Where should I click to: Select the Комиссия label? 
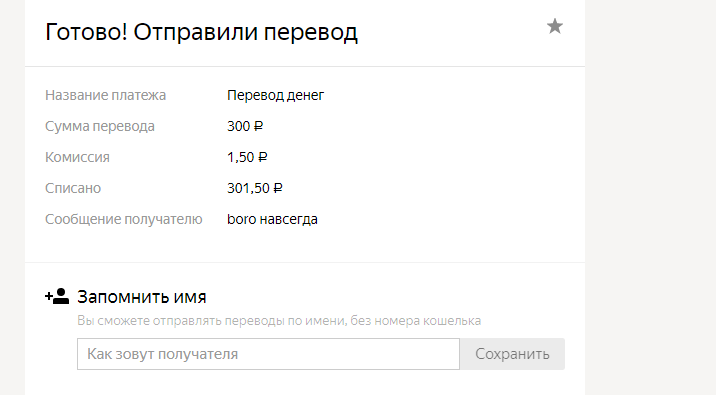[77, 157]
